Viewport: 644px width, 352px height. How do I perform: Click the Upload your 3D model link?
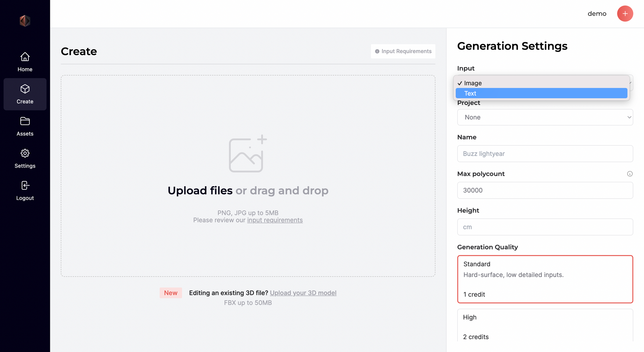tap(303, 293)
